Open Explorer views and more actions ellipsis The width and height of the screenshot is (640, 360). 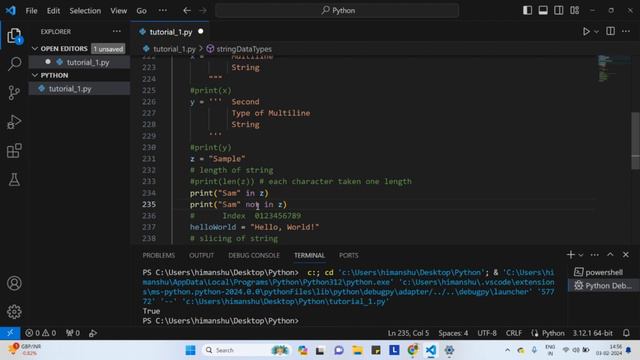(117, 31)
